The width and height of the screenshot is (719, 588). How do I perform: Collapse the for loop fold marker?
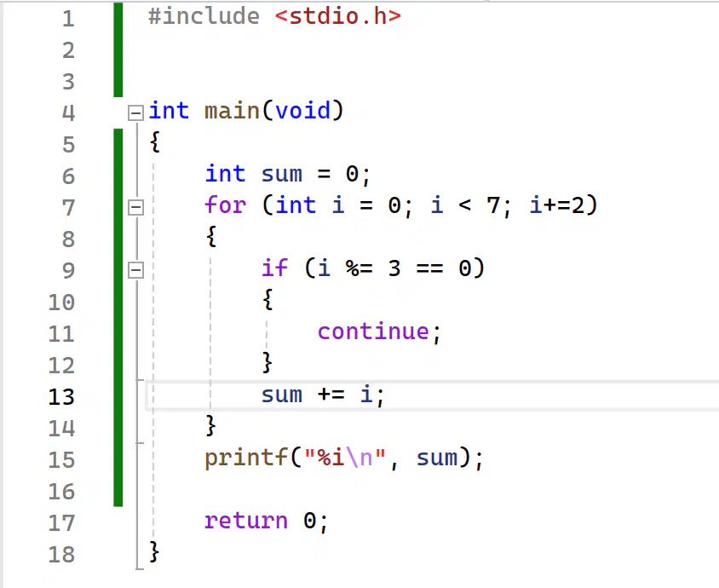coord(135,207)
